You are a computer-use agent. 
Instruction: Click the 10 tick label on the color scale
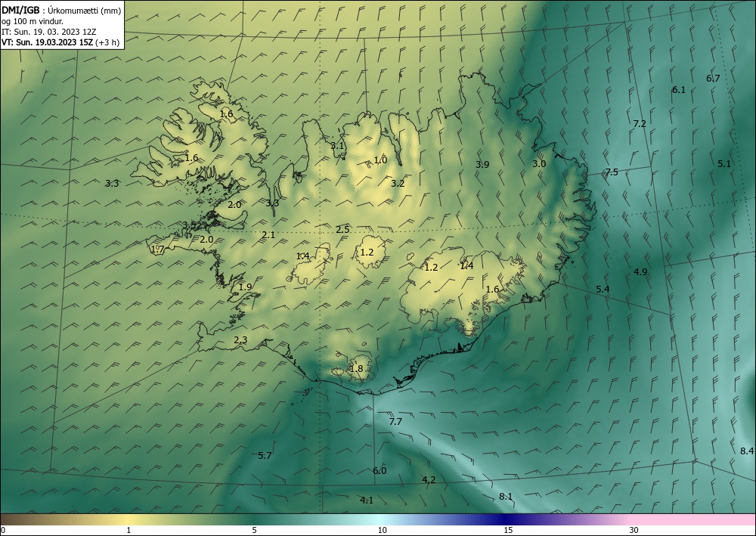382,530
